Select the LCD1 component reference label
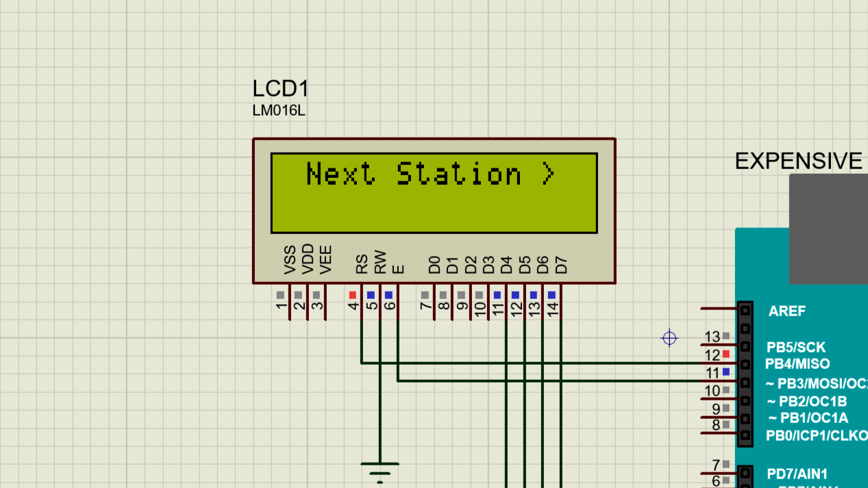 [x=280, y=89]
